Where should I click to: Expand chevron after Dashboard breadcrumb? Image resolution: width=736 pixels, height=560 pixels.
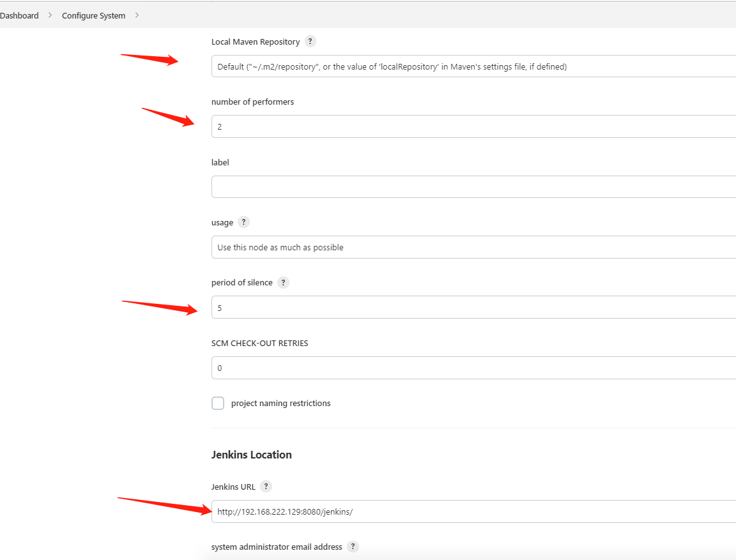pos(50,15)
